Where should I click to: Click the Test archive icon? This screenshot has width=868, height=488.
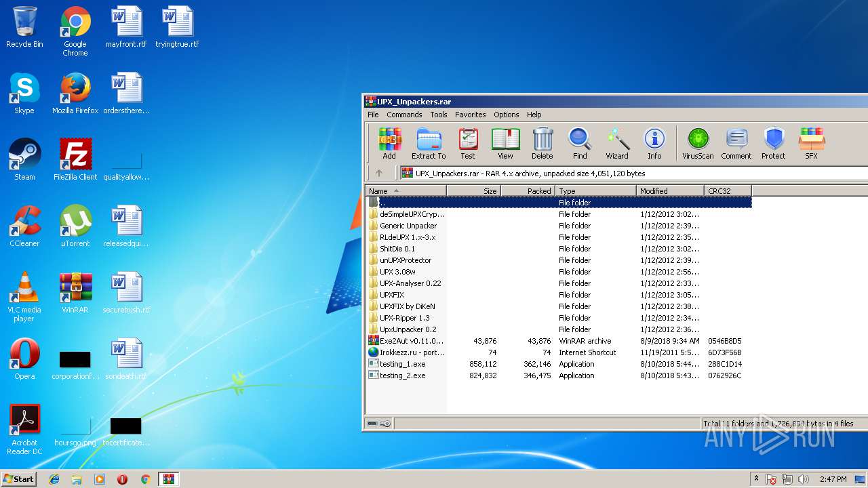pyautogui.click(x=468, y=144)
